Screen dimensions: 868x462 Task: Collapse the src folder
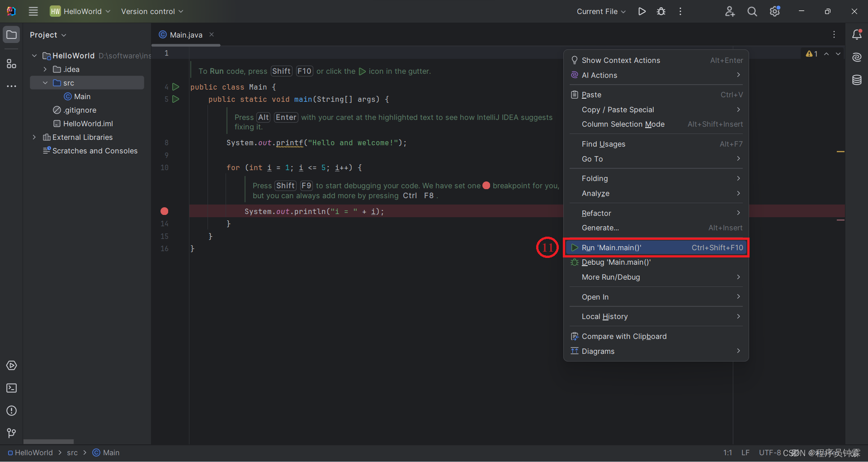pos(45,83)
